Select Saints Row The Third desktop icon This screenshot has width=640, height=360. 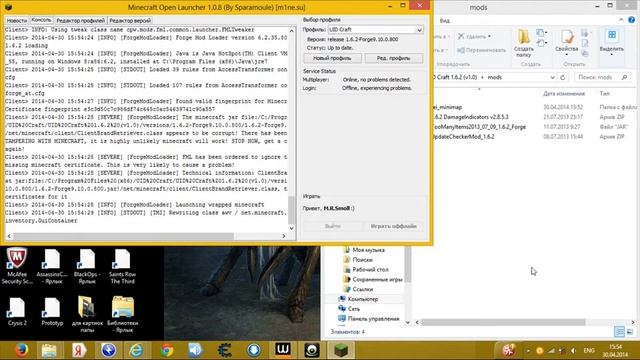pyautogui.click(x=122, y=266)
